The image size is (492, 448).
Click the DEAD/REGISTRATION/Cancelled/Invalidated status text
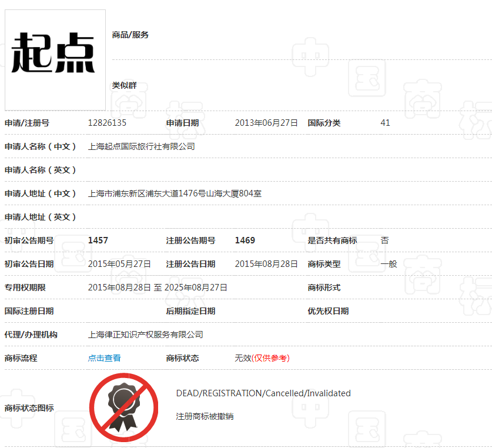tap(263, 393)
